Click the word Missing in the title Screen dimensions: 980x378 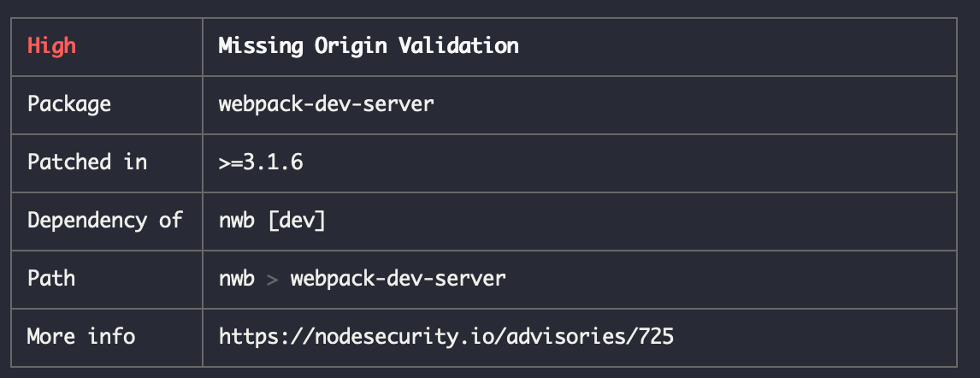(x=261, y=45)
